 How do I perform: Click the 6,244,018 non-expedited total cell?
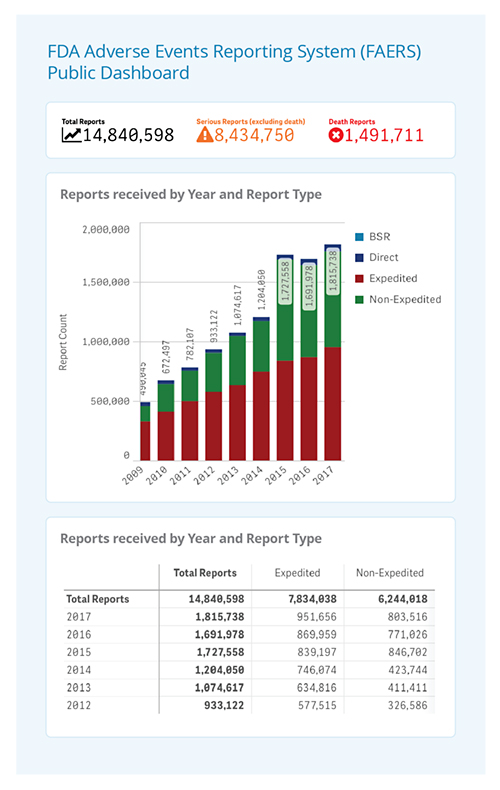[403, 599]
